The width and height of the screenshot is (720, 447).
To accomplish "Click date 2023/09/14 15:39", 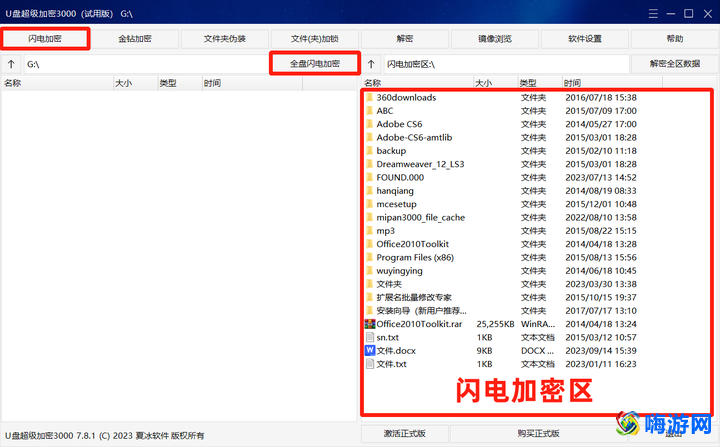I will tap(601, 351).
